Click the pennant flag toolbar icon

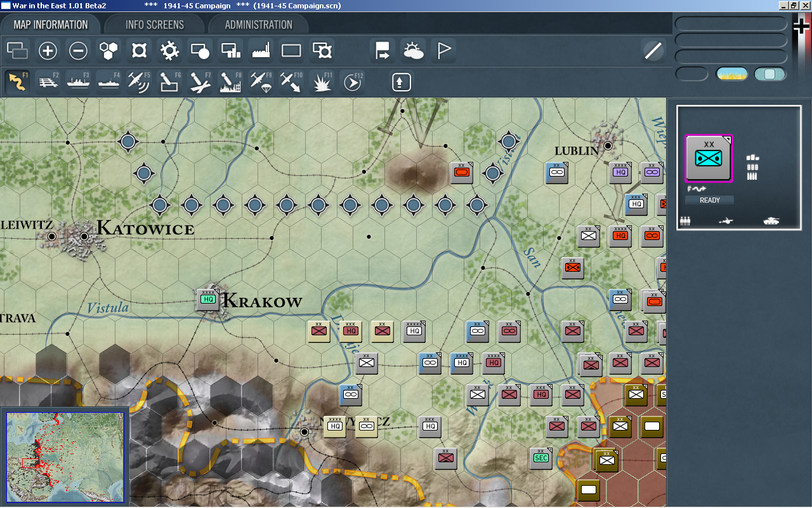point(444,50)
